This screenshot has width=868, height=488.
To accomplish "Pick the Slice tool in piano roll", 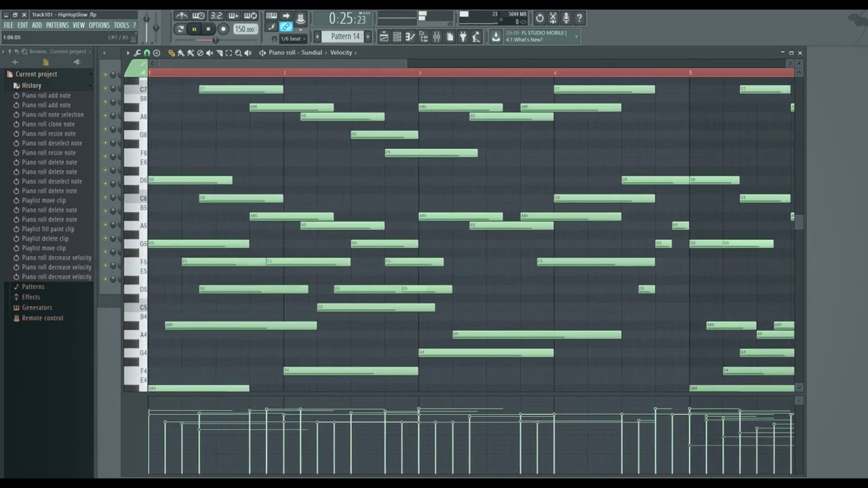I will [219, 53].
